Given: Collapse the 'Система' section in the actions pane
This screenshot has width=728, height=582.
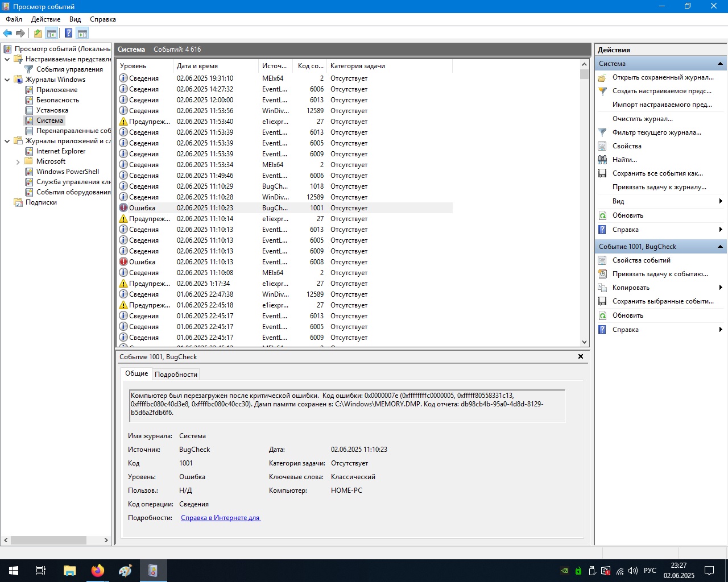Looking at the screenshot, I should 720,64.
